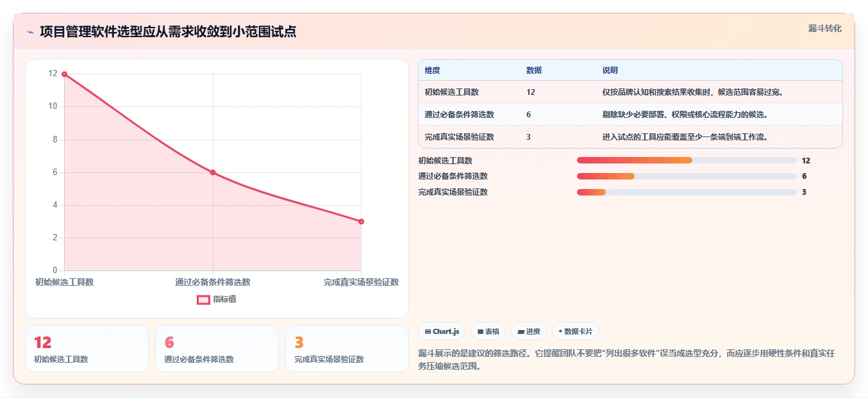
Task: Click the 初始候选工具数 label beside progress bar
Action: click(x=445, y=161)
